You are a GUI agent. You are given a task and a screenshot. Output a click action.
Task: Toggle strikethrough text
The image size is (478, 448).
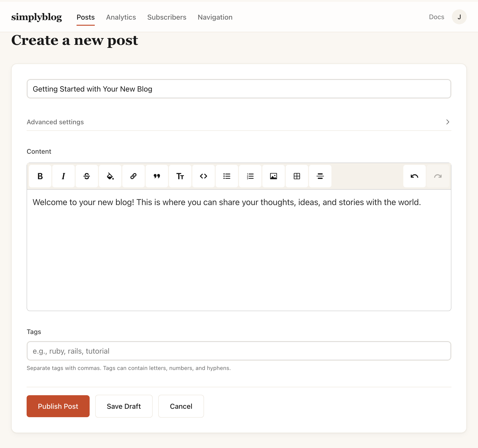(x=87, y=176)
